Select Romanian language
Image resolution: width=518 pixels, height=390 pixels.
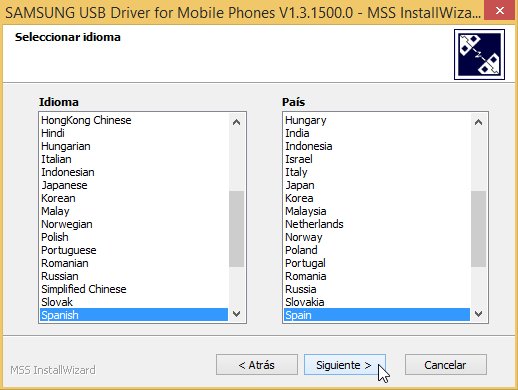point(134,263)
